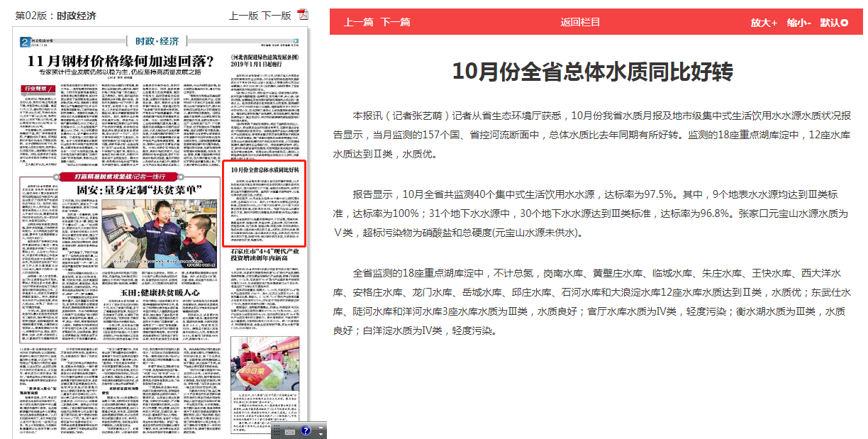Open next article 下一篇
Viewport: 868px width, 439px height.
point(395,22)
